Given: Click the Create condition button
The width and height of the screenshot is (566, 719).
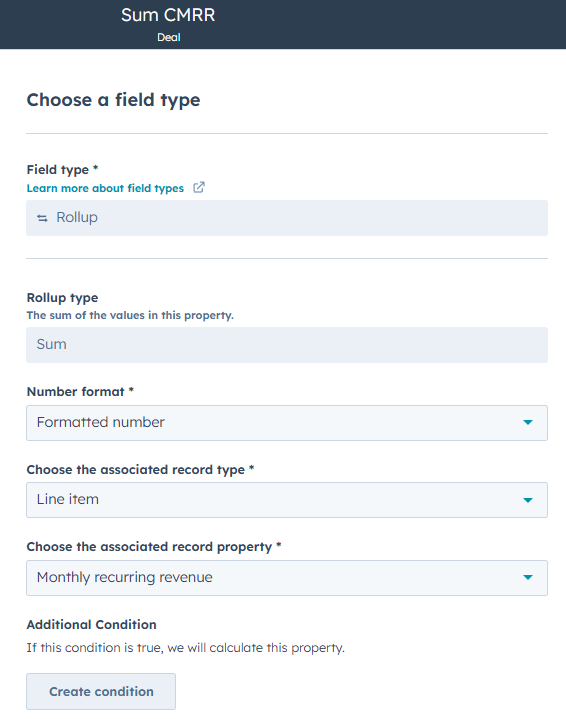Looking at the screenshot, I should 101,691.
